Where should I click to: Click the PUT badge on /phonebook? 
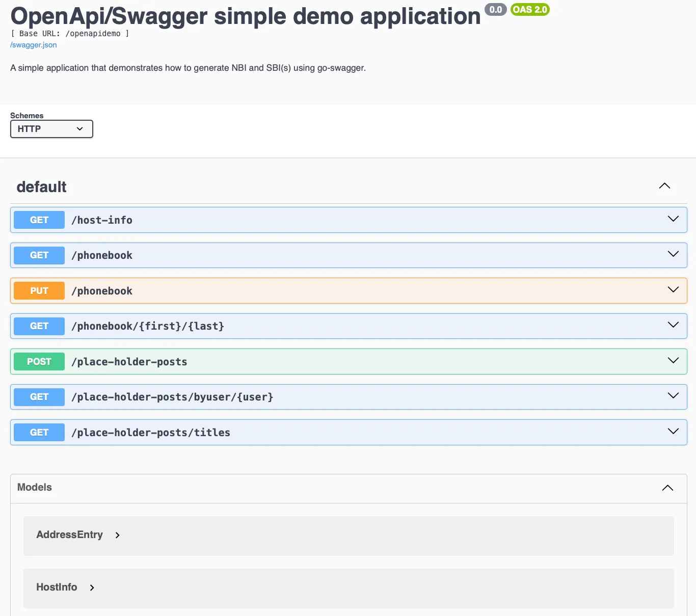coord(39,290)
